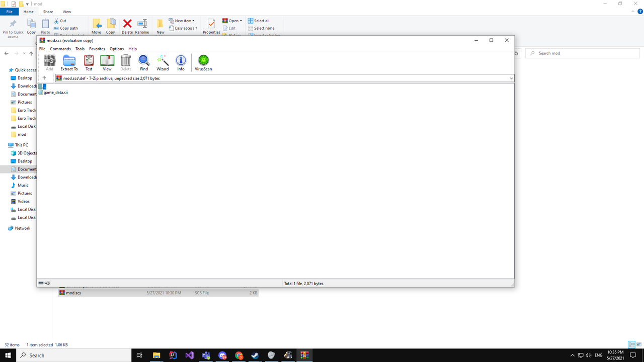
Task: Open the WinRAR File menu
Action: (42, 49)
